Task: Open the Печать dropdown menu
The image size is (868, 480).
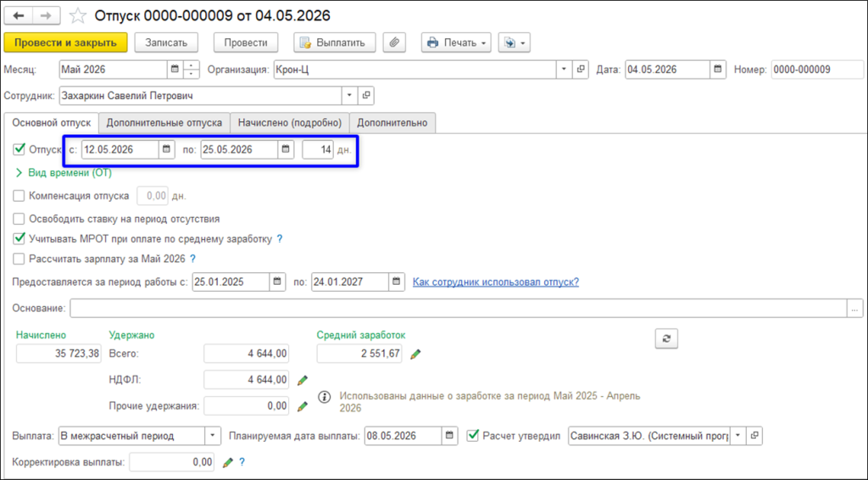Action: tap(456, 42)
